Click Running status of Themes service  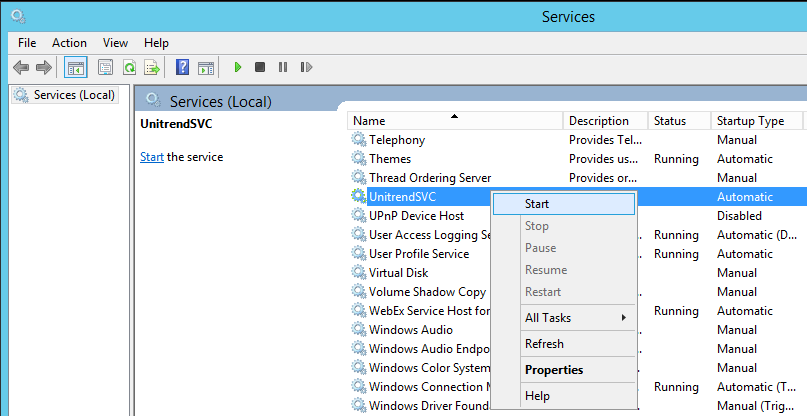[676, 159]
